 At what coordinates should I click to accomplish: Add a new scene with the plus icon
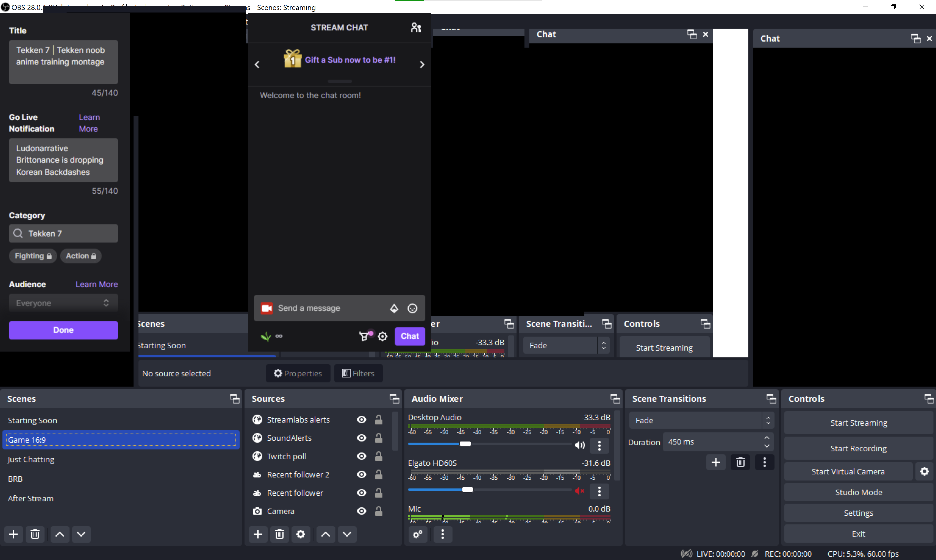point(13,534)
